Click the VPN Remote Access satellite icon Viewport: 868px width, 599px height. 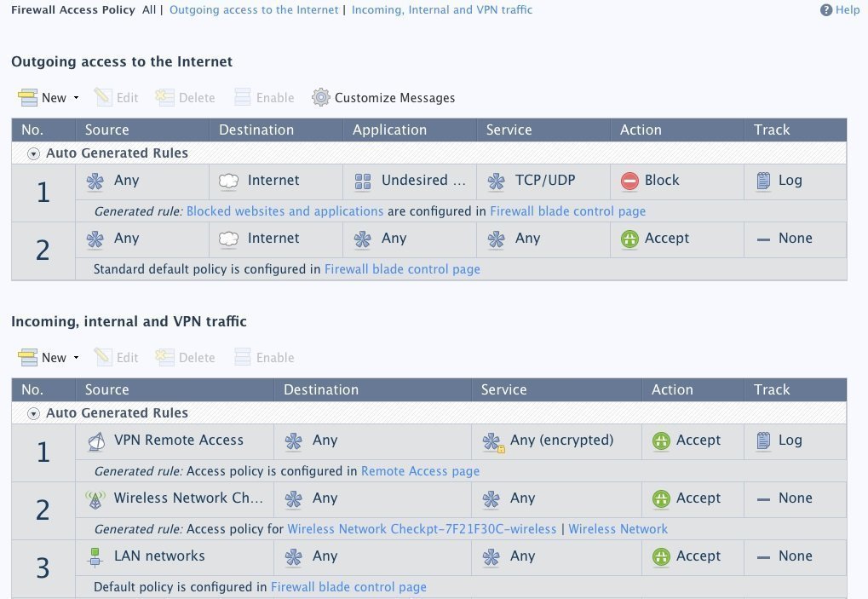[x=96, y=441]
